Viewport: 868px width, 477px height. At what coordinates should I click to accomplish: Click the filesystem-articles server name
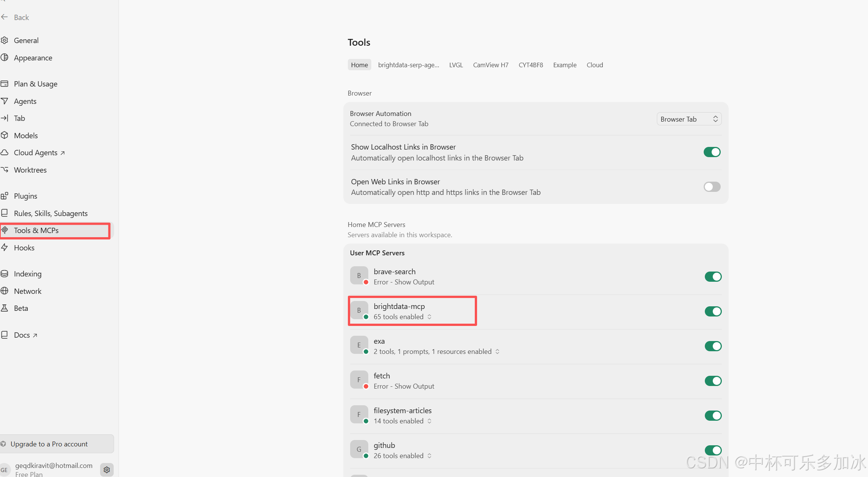(403, 411)
